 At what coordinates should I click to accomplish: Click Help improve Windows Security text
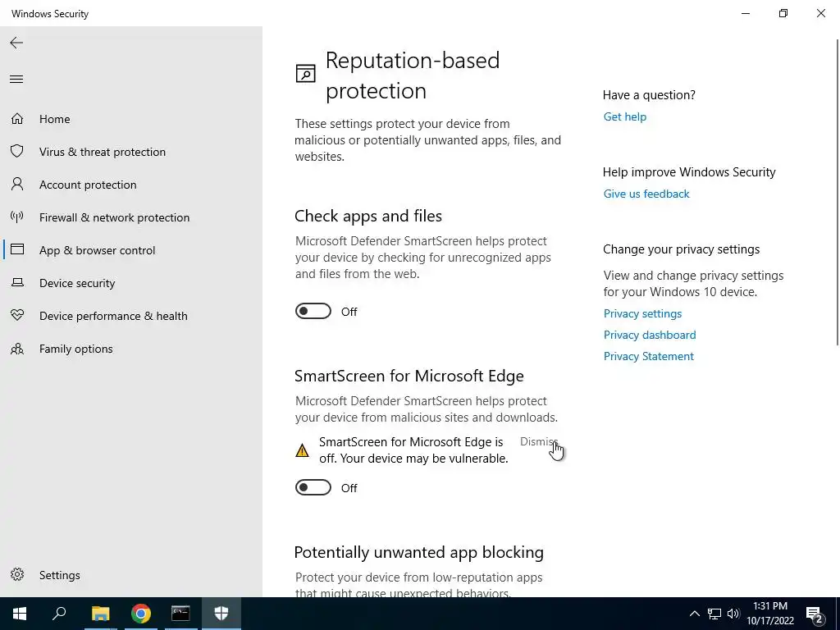click(689, 172)
